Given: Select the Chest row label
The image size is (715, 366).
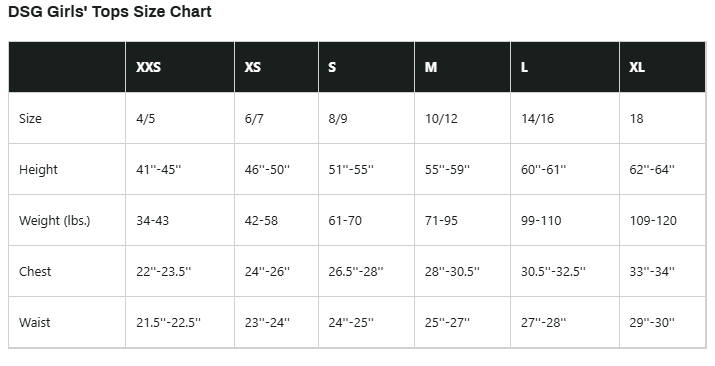Looking at the screenshot, I should pos(35,272).
